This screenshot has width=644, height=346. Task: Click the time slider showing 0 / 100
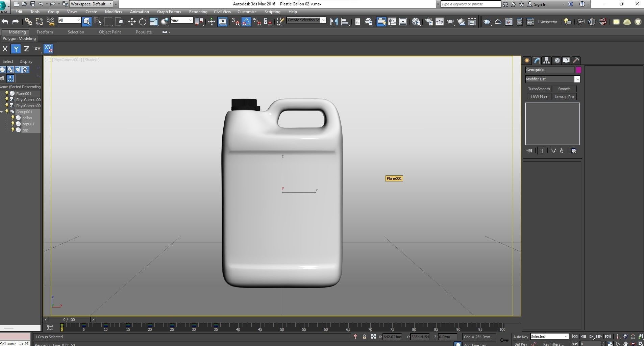click(69, 319)
